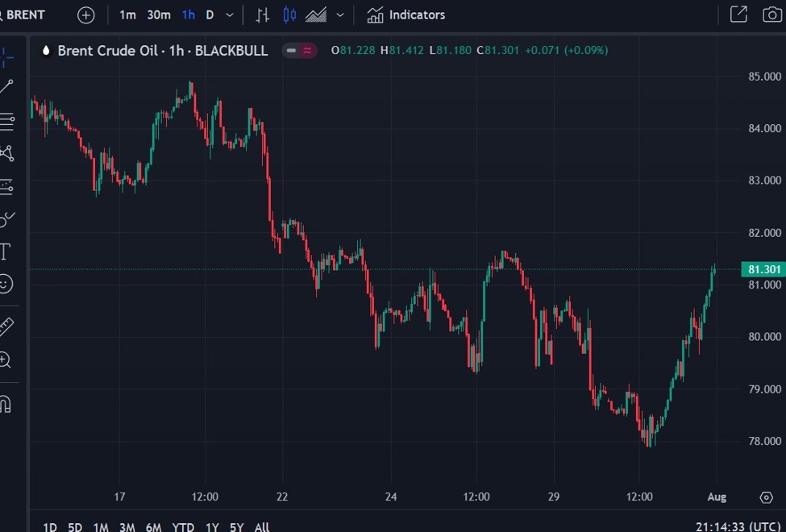Select the ruler measure tool
The width and height of the screenshot is (786, 532).
pos(6,326)
